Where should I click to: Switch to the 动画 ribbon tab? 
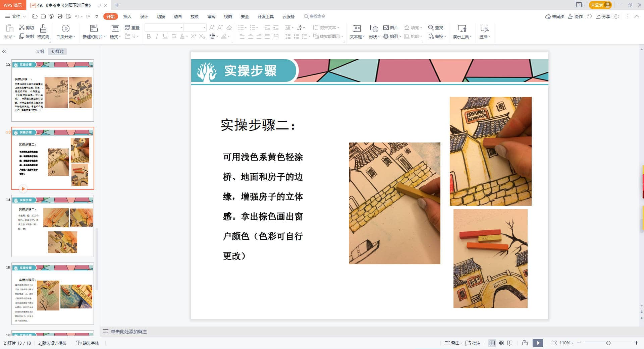tap(178, 16)
